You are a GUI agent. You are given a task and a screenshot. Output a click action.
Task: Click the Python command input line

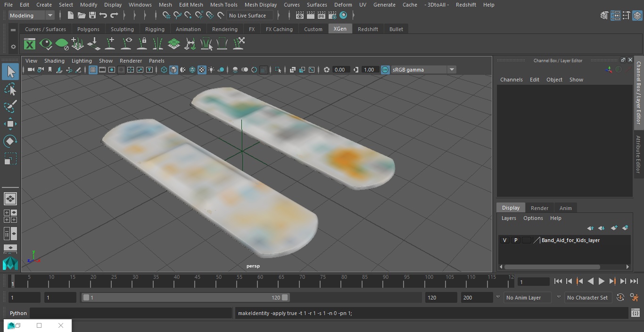[131, 313]
